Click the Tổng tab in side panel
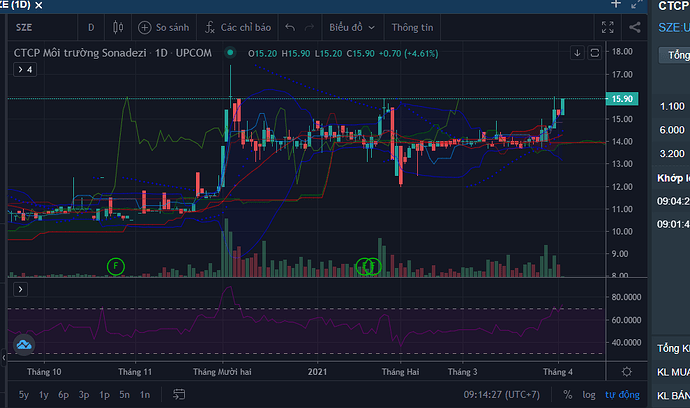The width and height of the screenshot is (690, 408). tap(675, 55)
